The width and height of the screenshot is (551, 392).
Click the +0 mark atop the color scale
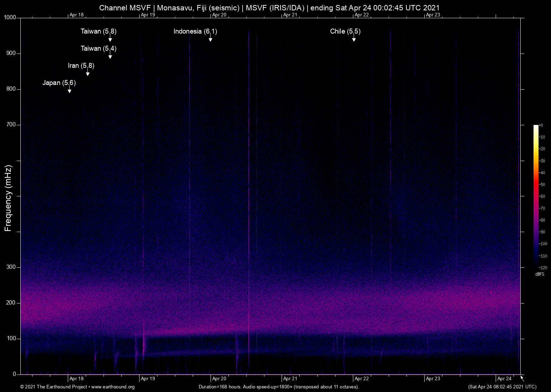(541, 125)
